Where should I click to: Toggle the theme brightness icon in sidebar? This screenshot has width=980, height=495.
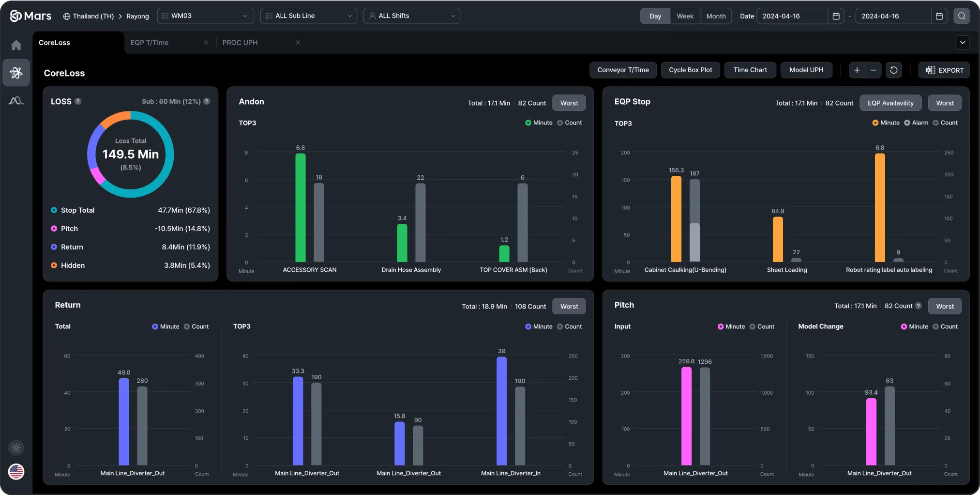[x=16, y=447]
